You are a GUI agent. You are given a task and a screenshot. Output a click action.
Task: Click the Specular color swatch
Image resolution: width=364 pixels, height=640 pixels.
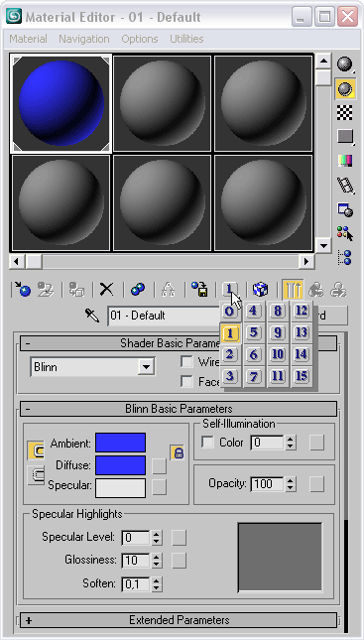tap(120, 488)
